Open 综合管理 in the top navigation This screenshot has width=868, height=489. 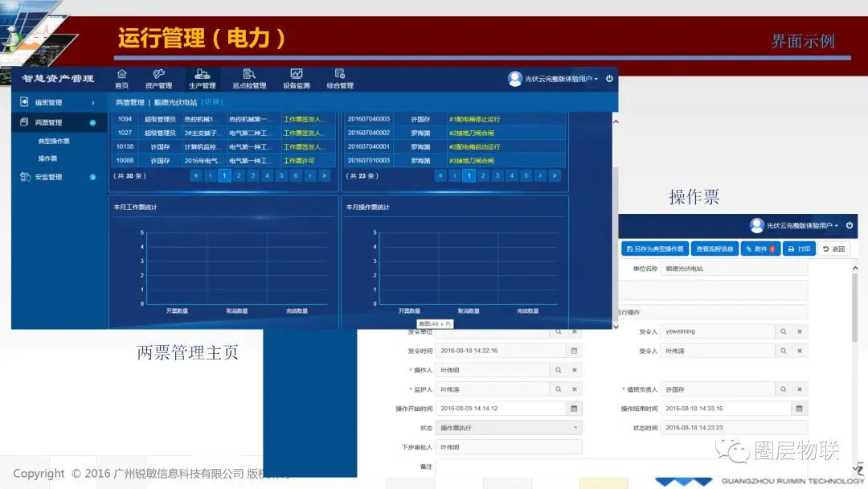point(340,79)
